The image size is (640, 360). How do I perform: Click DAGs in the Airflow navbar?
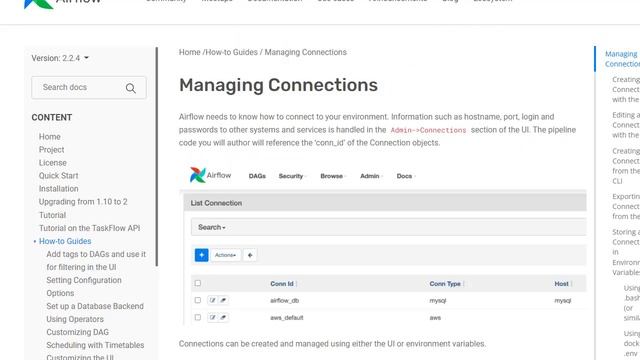pyautogui.click(x=257, y=176)
